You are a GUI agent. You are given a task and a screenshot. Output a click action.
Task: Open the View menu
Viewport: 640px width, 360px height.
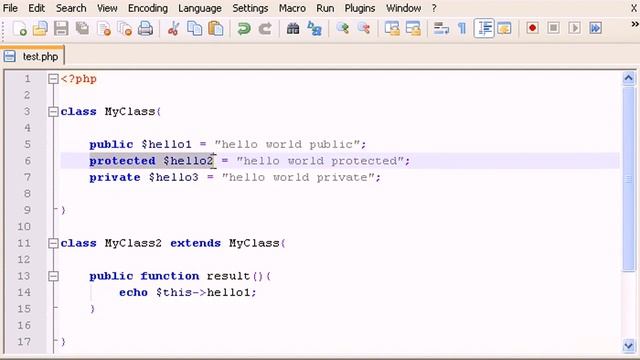click(x=107, y=8)
